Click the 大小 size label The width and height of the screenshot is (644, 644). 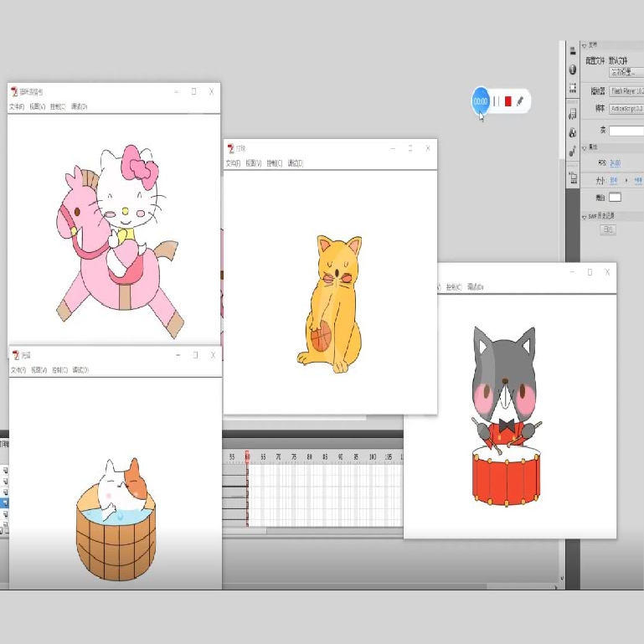[x=600, y=181]
